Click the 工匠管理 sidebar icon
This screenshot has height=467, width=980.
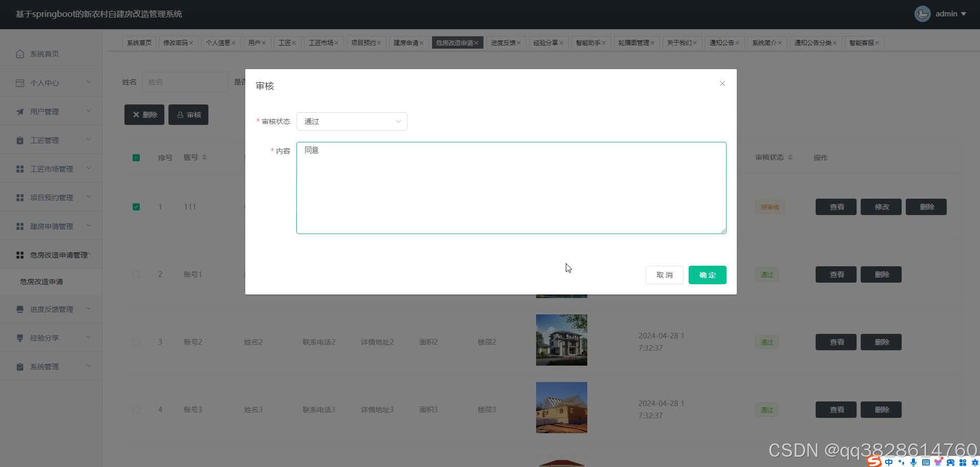[x=20, y=140]
